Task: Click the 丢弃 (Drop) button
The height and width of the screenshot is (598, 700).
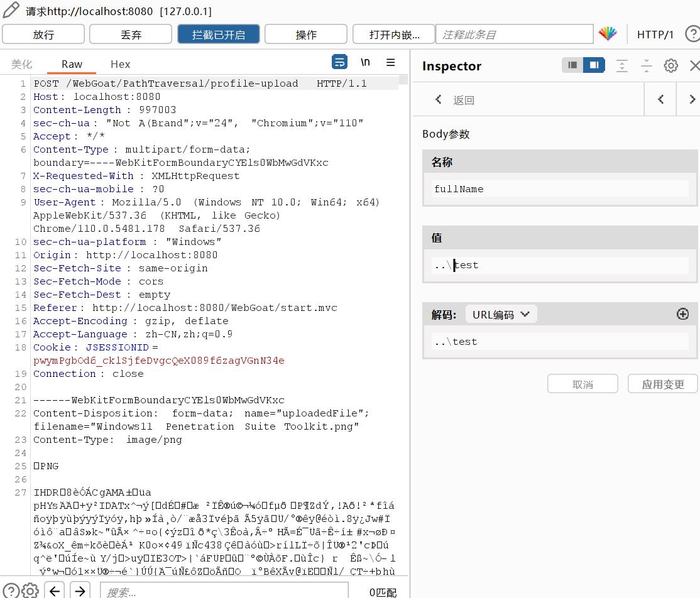Action: (x=131, y=35)
